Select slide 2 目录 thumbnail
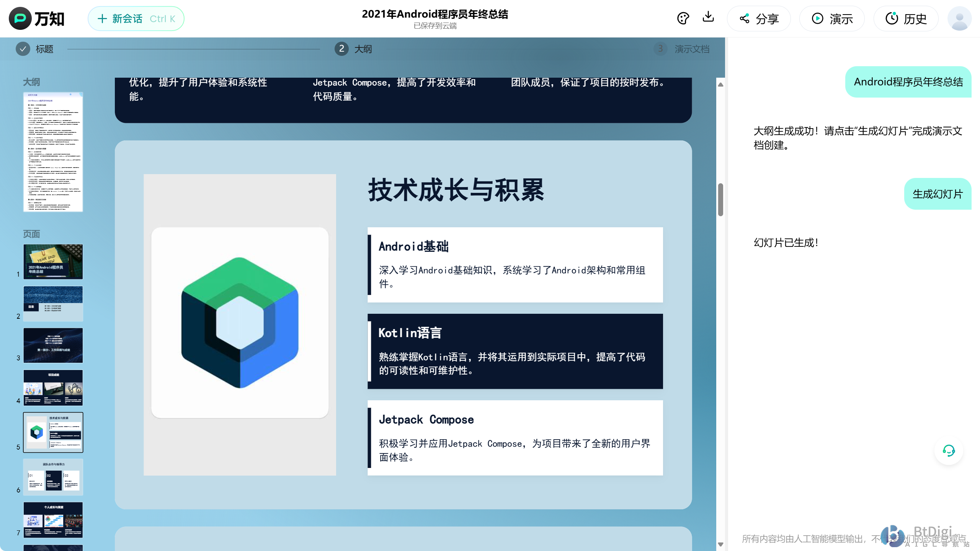The image size is (980, 551). click(53, 303)
